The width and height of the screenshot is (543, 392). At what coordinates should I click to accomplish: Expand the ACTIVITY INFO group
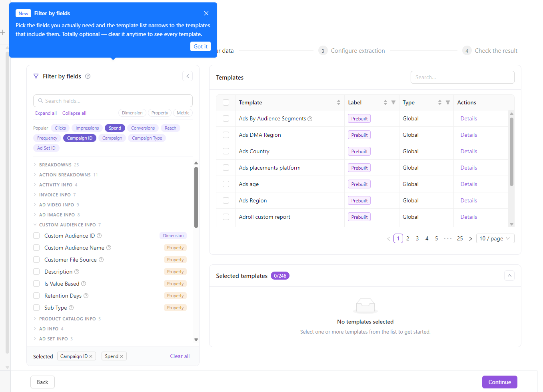(x=56, y=185)
